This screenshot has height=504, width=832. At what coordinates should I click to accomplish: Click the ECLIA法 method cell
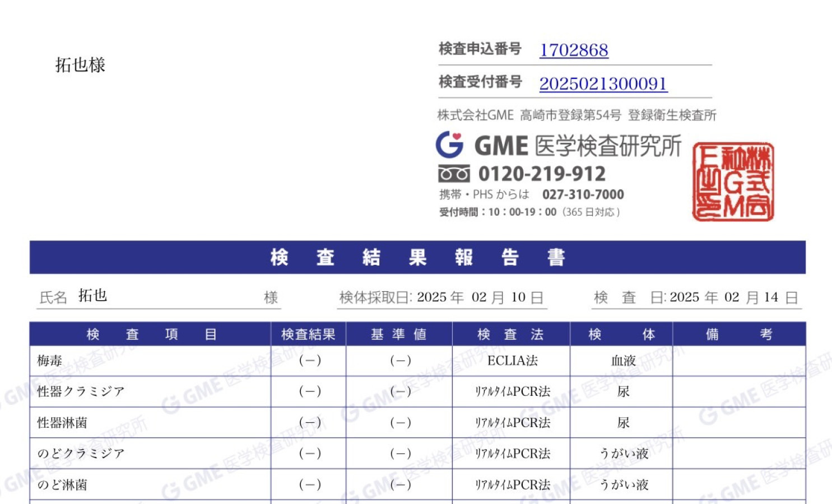click(x=512, y=361)
